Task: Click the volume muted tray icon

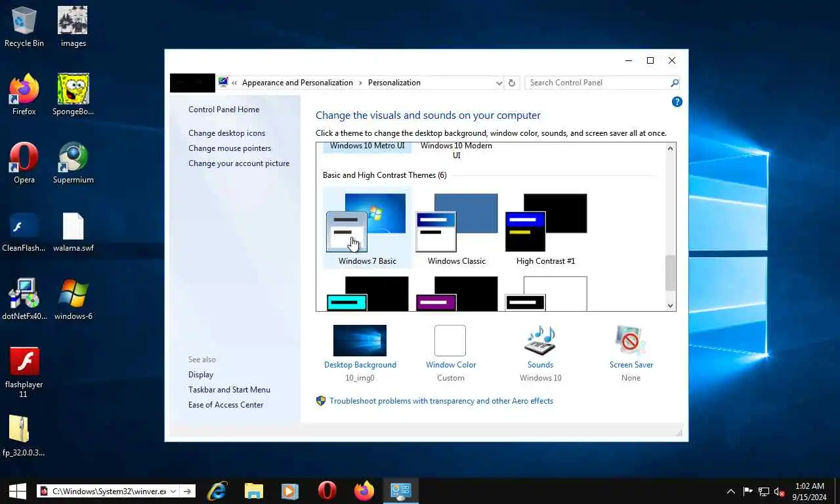Action: point(780,492)
